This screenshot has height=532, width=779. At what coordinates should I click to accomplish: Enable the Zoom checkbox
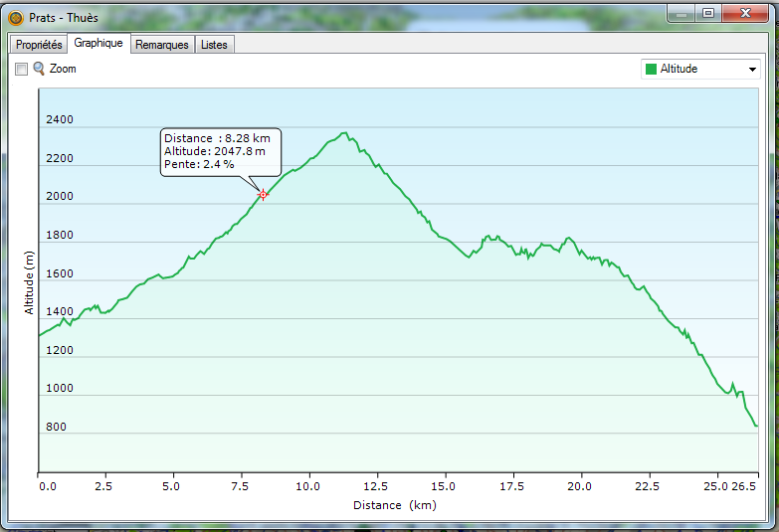tap(22, 70)
